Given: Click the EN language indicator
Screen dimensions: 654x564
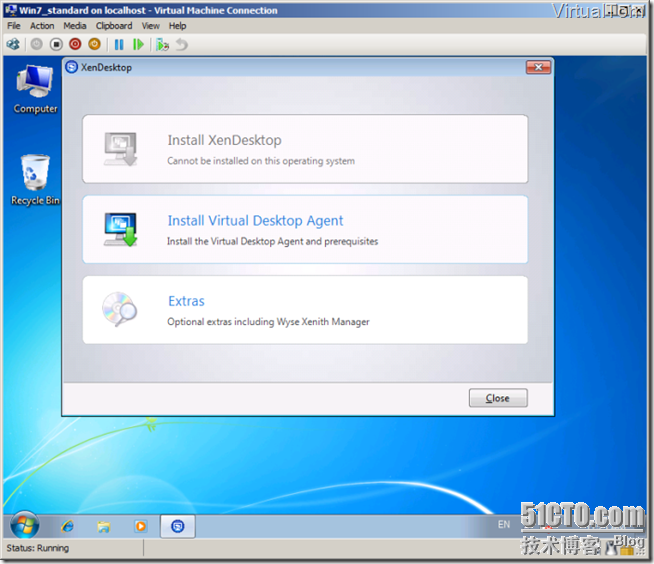Looking at the screenshot, I should (504, 524).
